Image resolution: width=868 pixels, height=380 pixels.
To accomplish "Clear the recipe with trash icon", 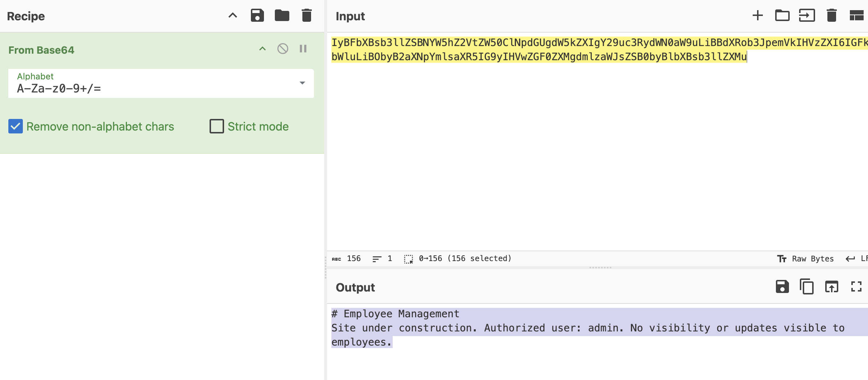I will (307, 16).
